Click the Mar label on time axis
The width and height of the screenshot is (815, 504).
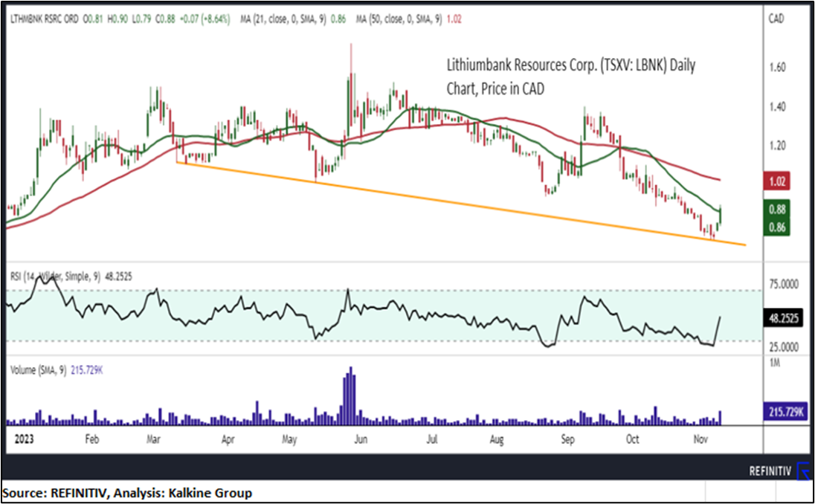point(153,439)
